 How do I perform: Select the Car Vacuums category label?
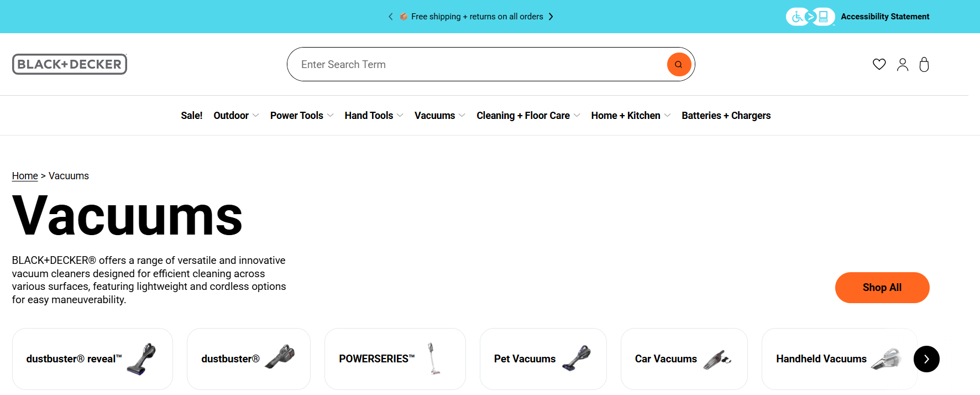tap(666, 359)
